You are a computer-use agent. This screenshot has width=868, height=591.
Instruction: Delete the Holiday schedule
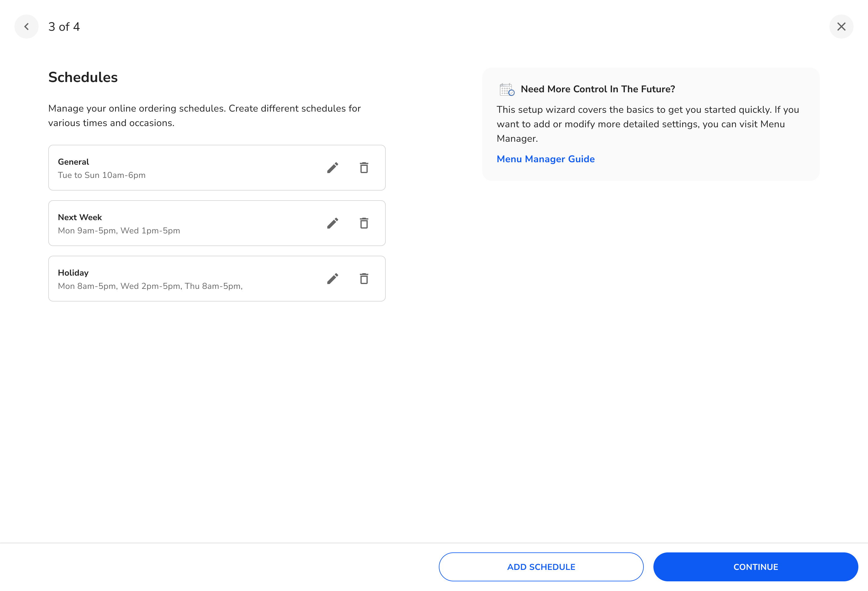click(364, 278)
